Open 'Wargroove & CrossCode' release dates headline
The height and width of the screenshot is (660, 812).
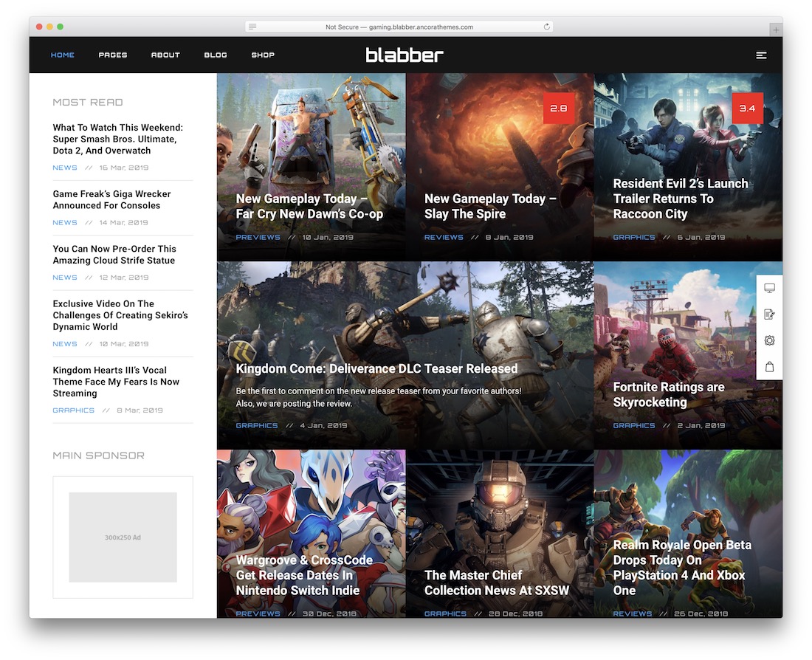(x=304, y=575)
